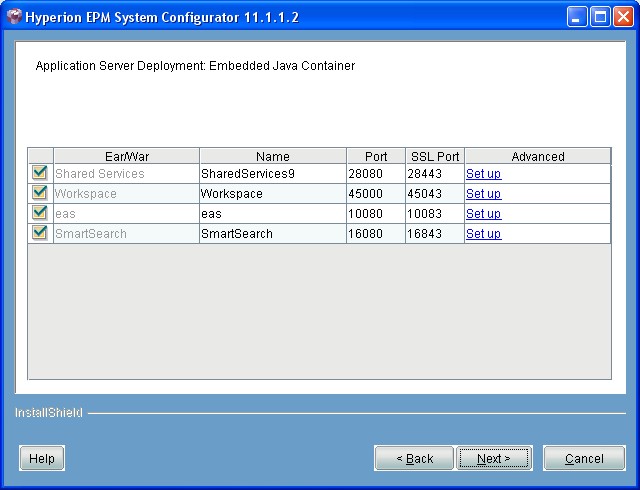
Task: Edit SSL port value 10083
Action: tap(435, 214)
